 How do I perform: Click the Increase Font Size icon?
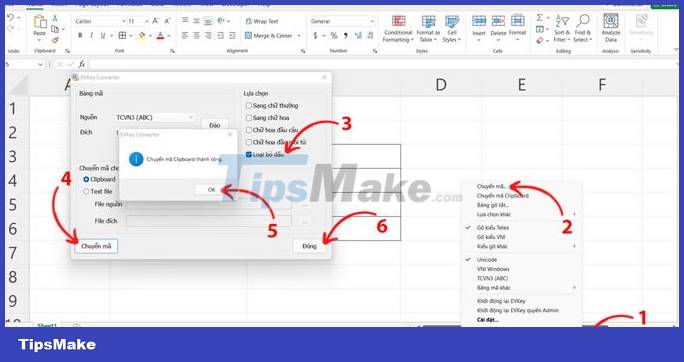click(156, 21)
